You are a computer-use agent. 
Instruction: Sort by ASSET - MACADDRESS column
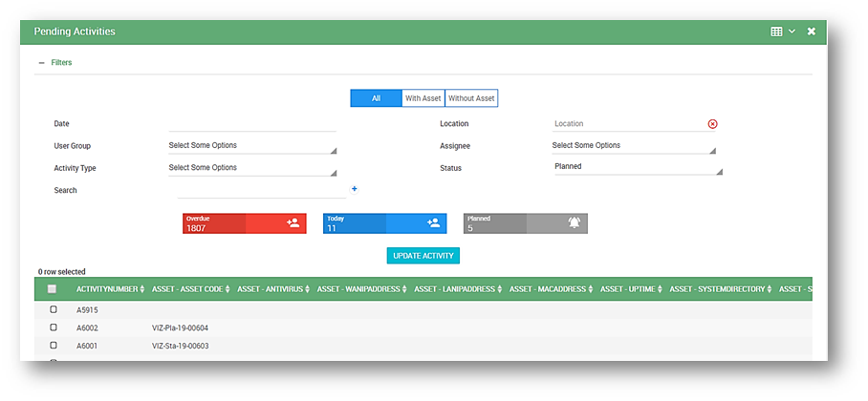pyautogui.click(x=552, y=289)
